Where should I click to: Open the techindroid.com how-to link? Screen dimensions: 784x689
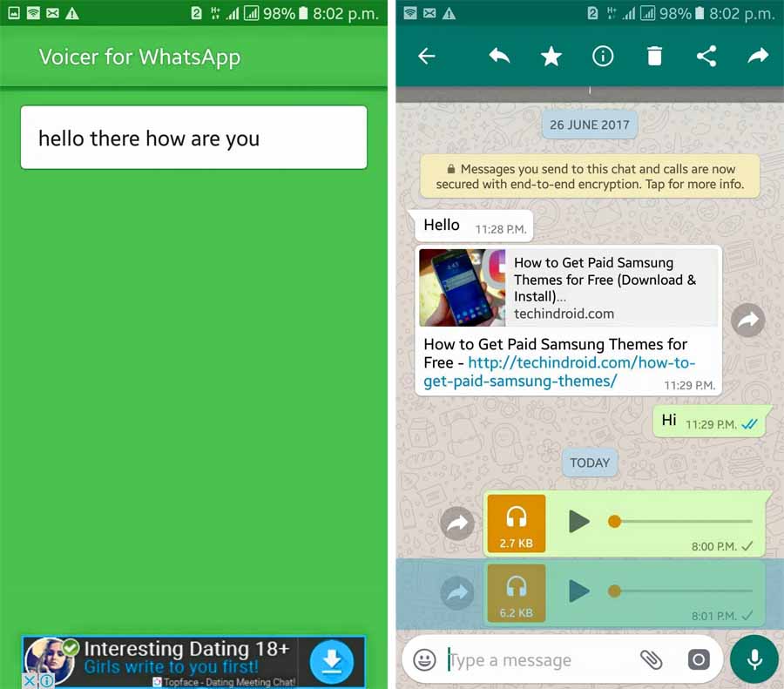click(559, 372)
